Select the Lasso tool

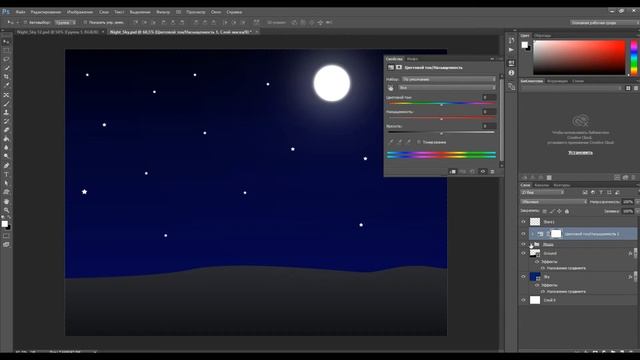6,59
